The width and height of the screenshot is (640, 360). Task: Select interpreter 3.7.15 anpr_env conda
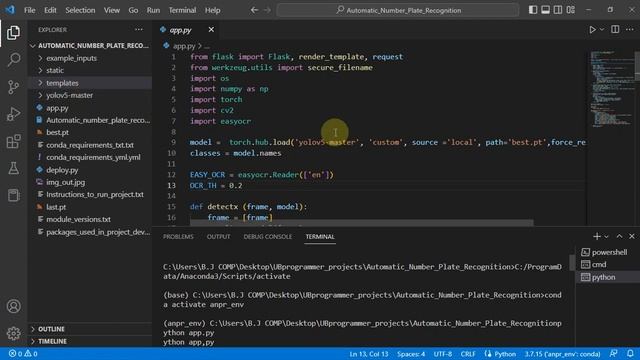click(x=562, y=354)
